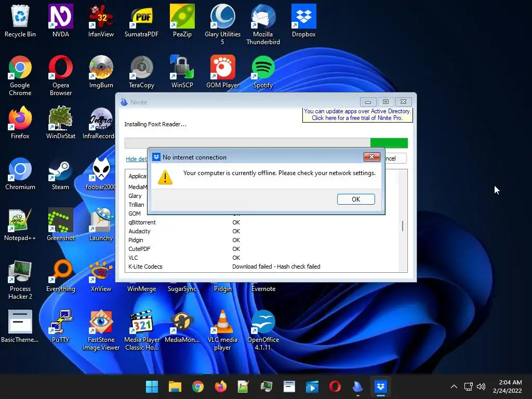The image size is (532, 399).
Task: Select the PuTTY desktop icon
Action: point(61,326)
